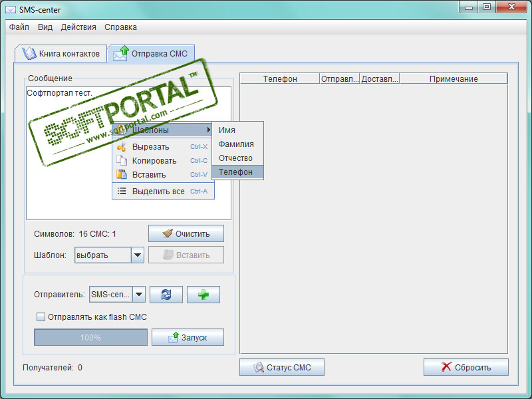Click the green plus add sender button
Viewport: 532px width, 399px height.
tap(203, 295)
